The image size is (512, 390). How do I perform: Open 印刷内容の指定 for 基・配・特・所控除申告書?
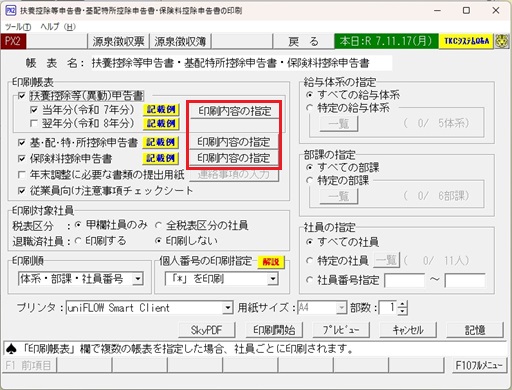pyautogui.click(x=234, y=142)
